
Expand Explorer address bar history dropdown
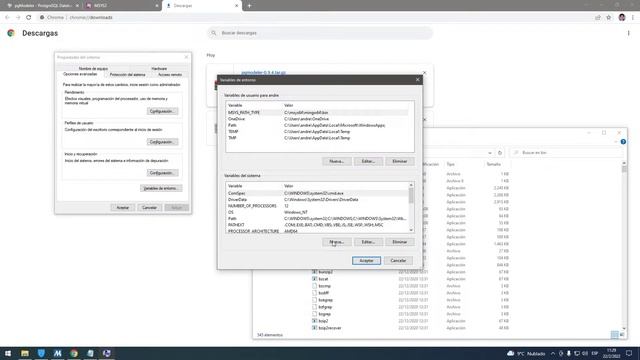pos(490,153)
